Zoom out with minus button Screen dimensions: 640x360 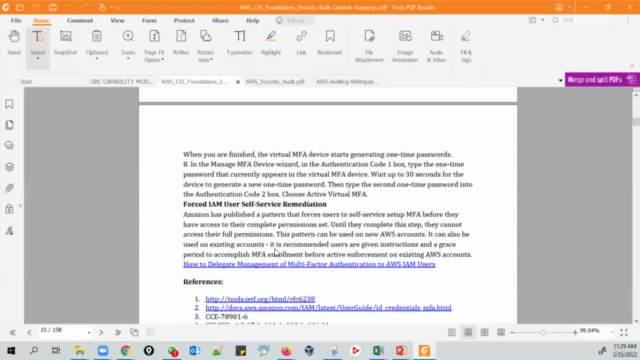point(512,333)
